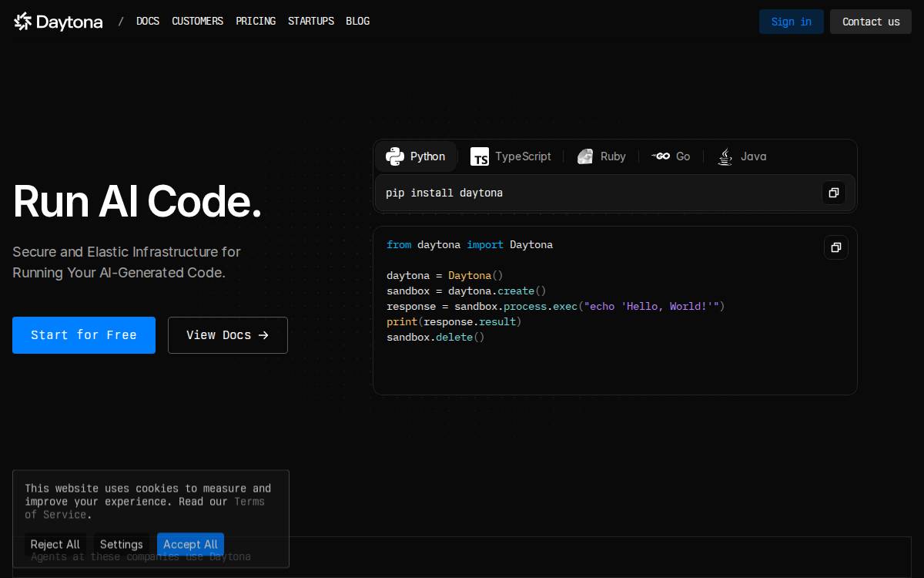Switch to the Ruby code tab
Viewport: 924px width, 578px height.
[x=601, y=156]
